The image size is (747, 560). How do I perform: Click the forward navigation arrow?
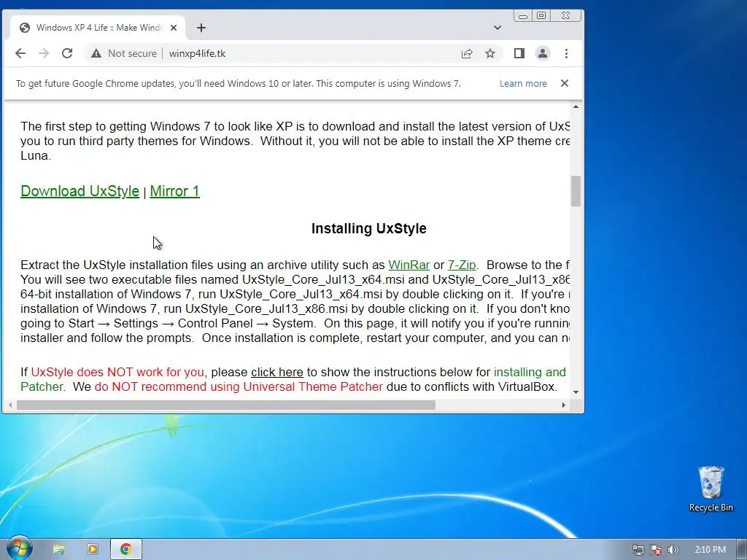[44, 53]
